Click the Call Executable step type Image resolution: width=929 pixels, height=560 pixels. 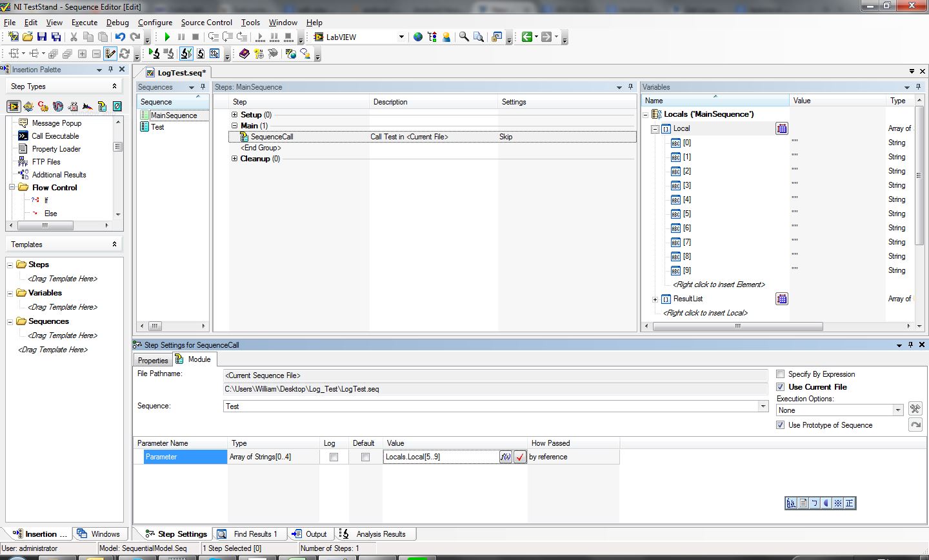(x=55, y=136)
